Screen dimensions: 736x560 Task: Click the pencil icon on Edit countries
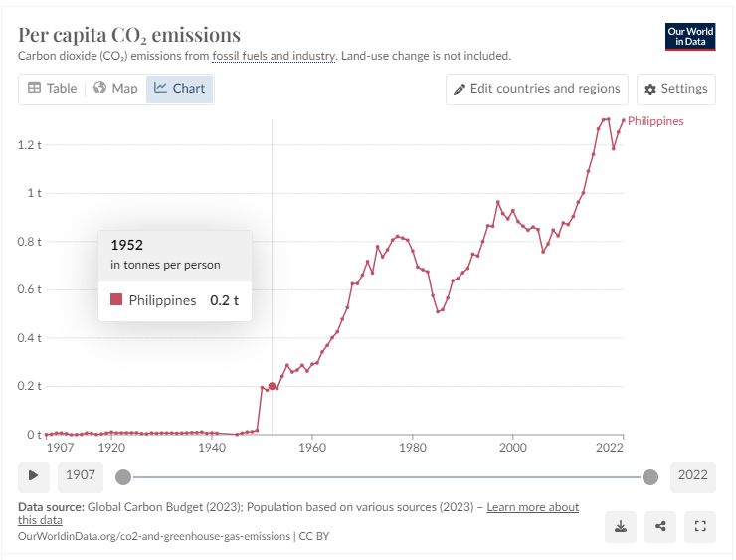pyautogui.click(x=460, y=89)
